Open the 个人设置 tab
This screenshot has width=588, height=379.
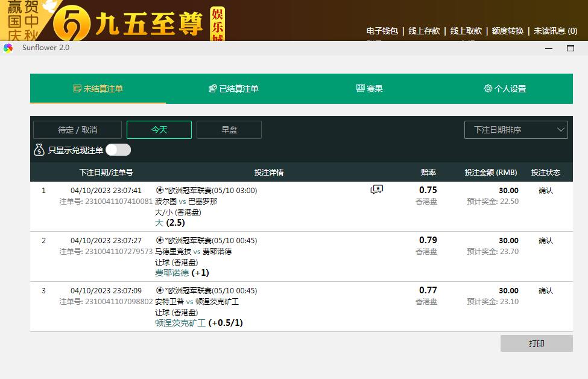(505, 89)
